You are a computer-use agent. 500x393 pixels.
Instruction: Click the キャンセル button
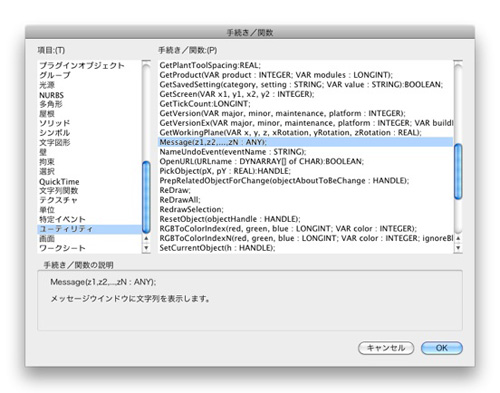386,348
